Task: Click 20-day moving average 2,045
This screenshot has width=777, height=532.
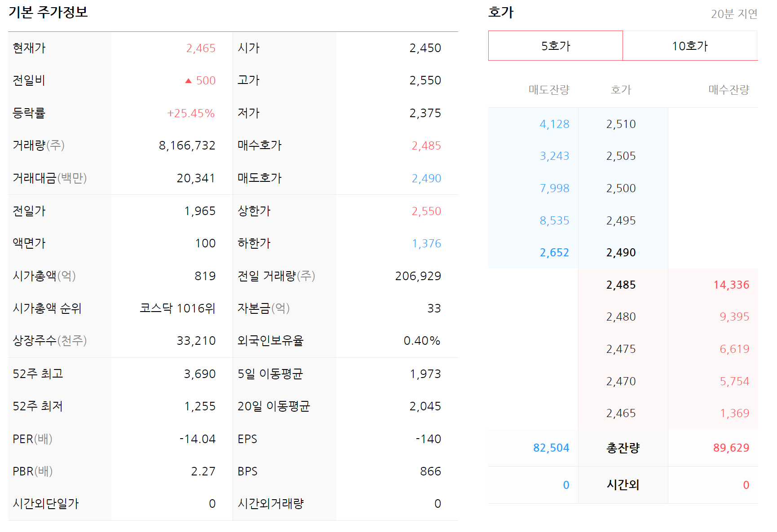Action: coord(425,406)
